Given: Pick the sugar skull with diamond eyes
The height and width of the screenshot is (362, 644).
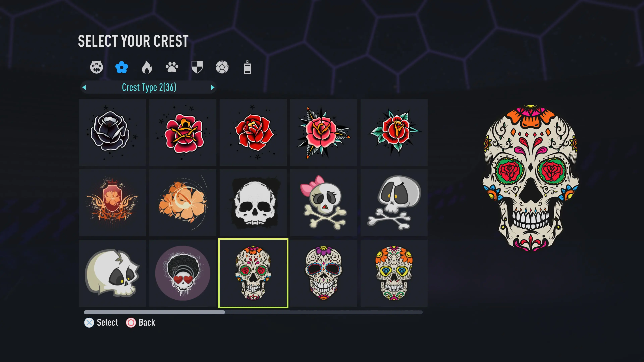Looking at the screenshot, I should [394, 273].
